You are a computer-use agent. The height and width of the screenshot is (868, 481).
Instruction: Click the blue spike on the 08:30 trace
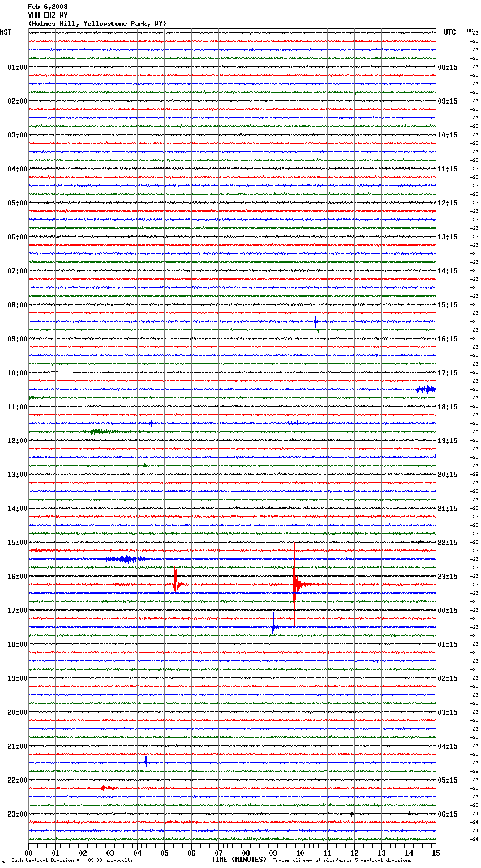pos(315,323)
